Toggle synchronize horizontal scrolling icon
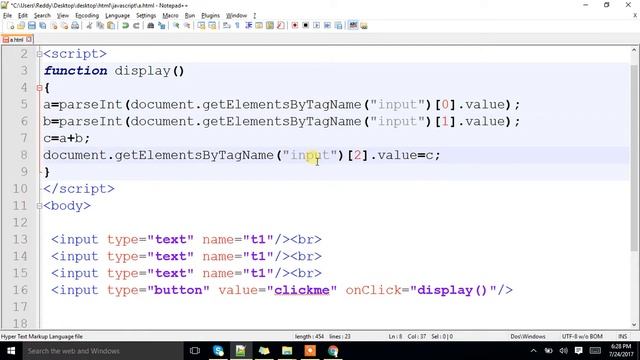Image resolution: width=640 pixels, height=360 pixels. (x=212, y=26)
